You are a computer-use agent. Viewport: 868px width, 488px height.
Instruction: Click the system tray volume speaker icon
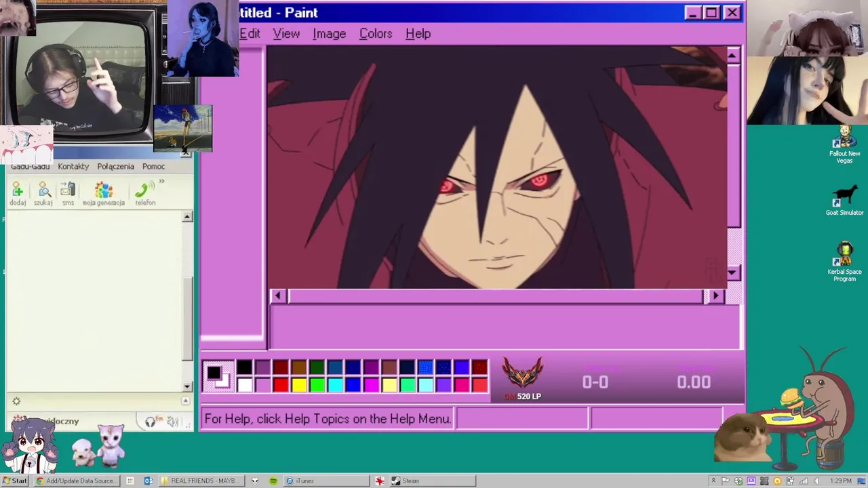tap(817, 481)
